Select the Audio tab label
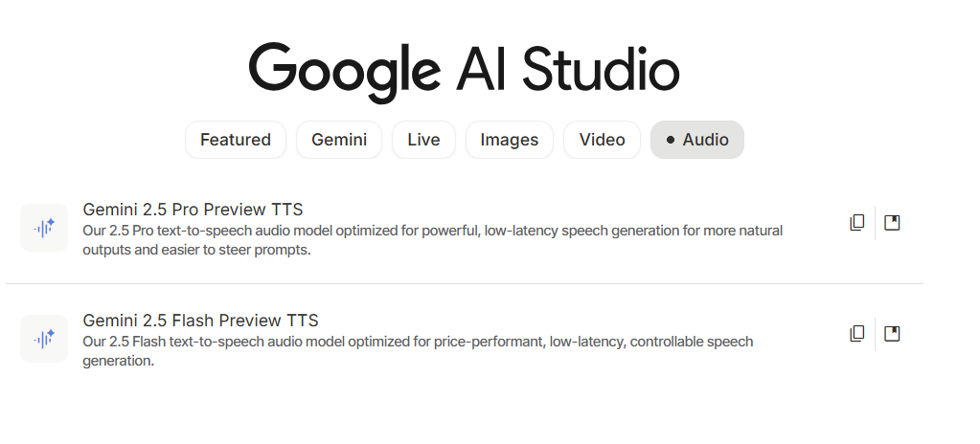980x444 pixels. tap(706, 140)
